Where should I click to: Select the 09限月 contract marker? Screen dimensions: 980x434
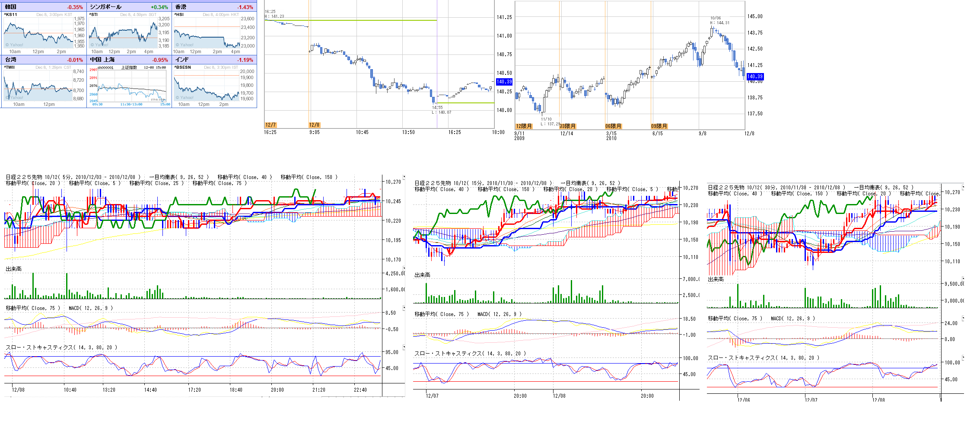tap(659, 126)
